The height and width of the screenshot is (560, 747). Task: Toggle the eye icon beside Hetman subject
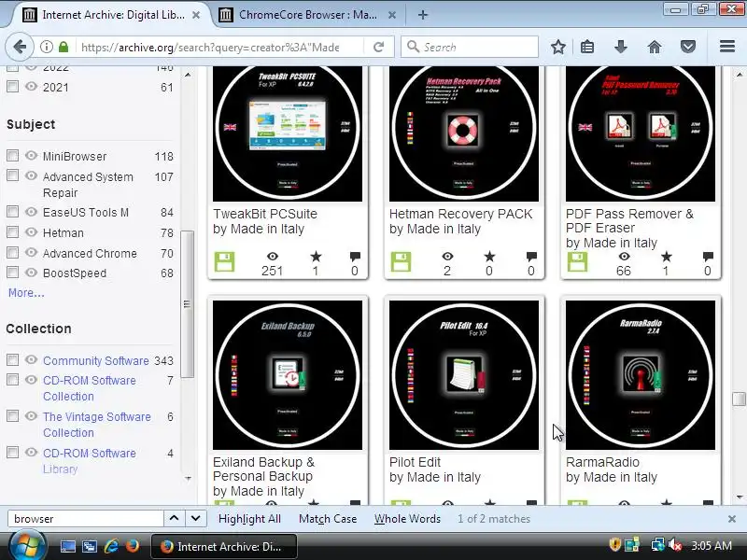pyautogui.click(x=32, y=231)
